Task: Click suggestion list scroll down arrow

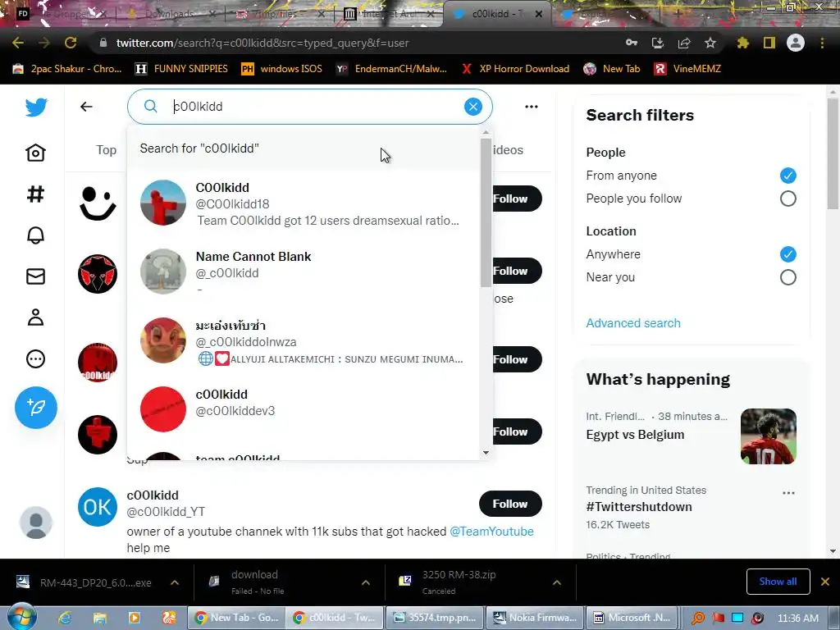Action: [x=486, y=453]
